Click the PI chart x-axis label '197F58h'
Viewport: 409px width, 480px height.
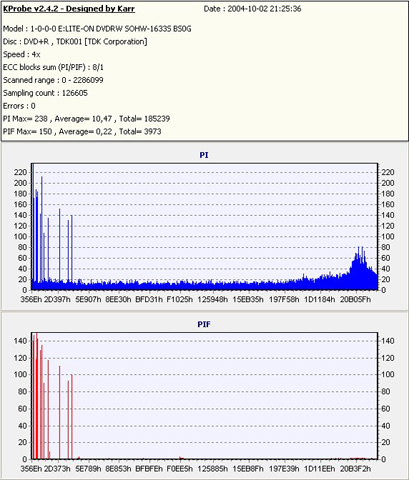pos(284,299)
